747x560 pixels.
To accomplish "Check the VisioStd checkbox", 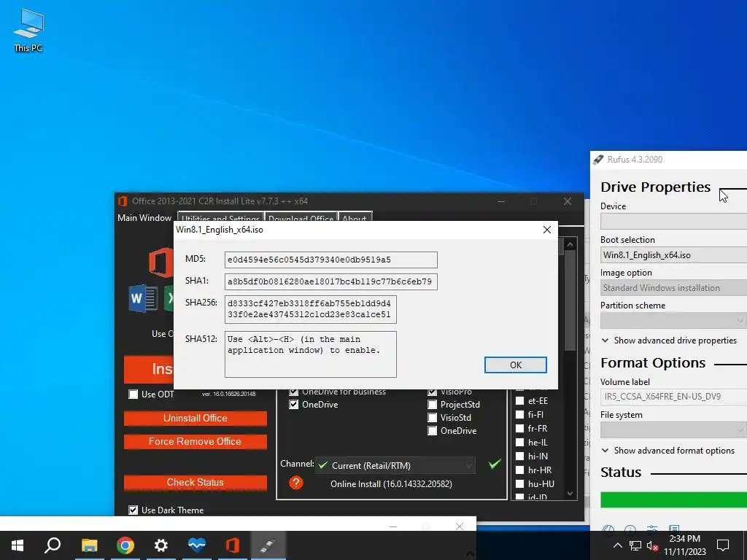I will pyautogui.click(x=432, y=418).
